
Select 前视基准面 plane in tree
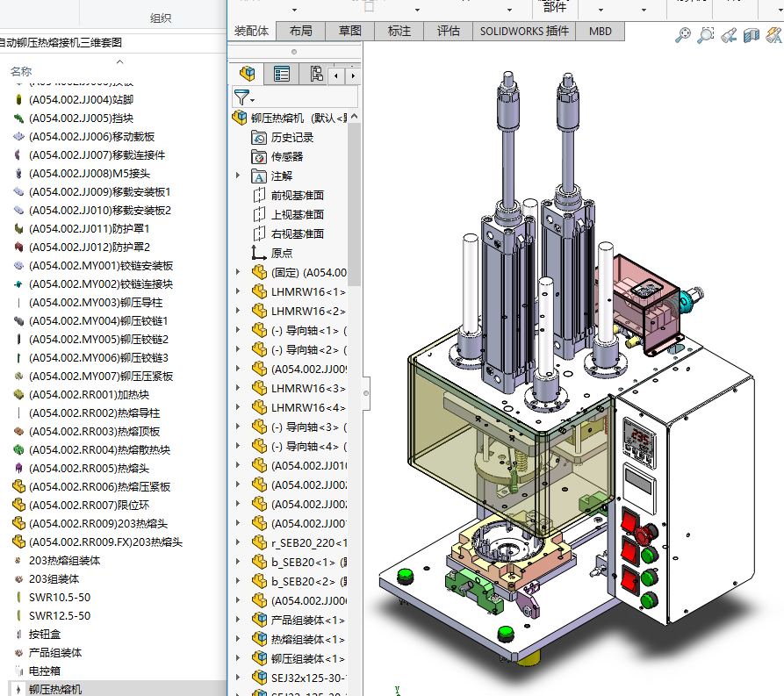tap(297, 195)
